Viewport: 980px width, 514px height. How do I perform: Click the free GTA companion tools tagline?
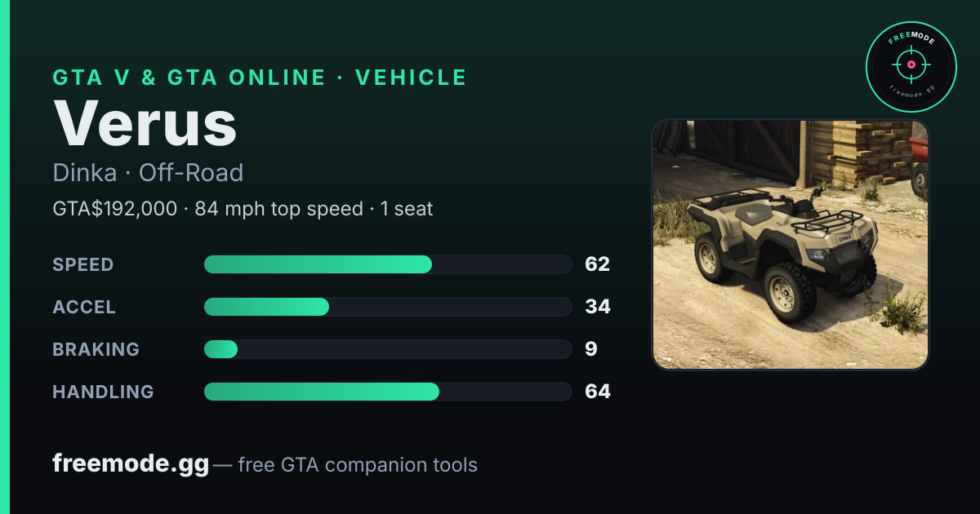pos(358,465)
